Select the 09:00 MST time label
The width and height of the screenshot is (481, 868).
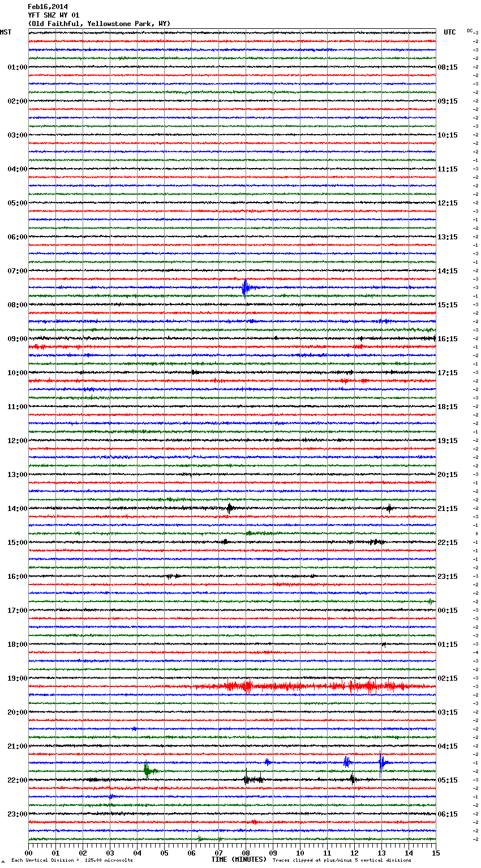pyautogui.click(x=17, y=339)
